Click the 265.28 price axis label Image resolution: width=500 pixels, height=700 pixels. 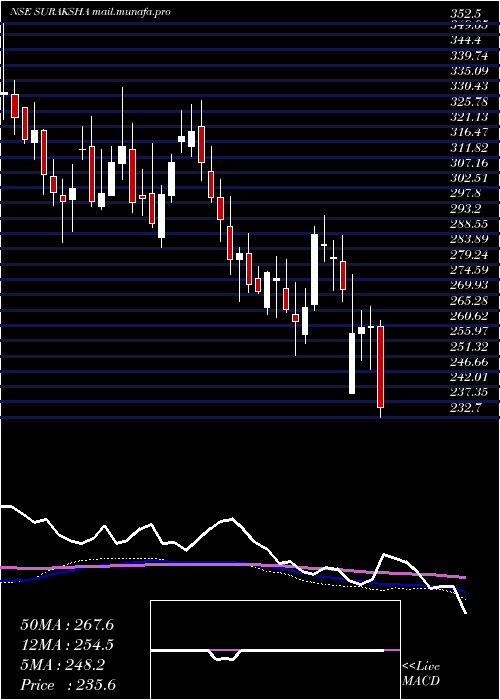pyautogui.click(x=470, y=301)
